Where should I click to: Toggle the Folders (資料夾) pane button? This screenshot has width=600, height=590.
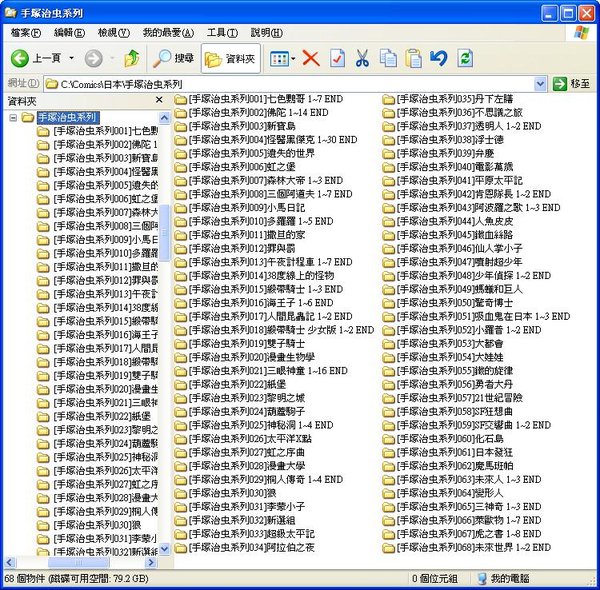point(229,59)
